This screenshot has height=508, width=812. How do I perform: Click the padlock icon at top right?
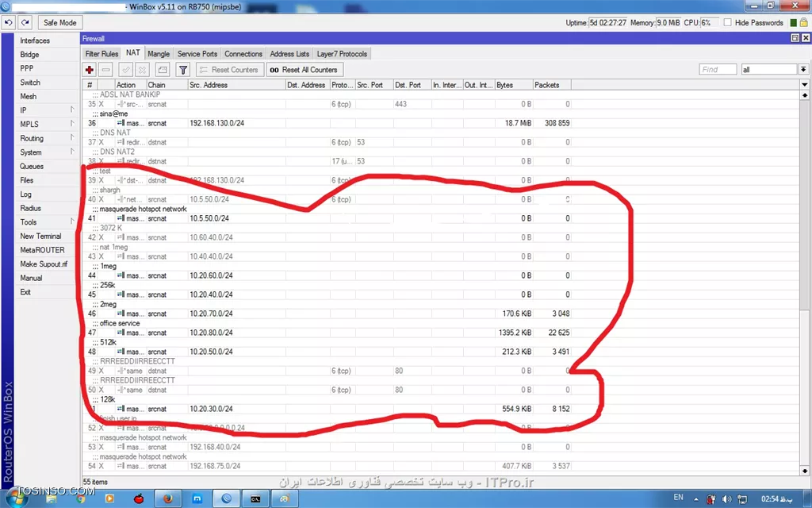tap(804, 23)
